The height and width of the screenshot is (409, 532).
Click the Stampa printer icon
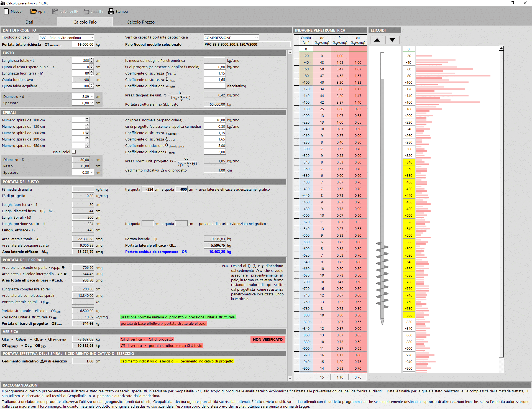[111, 11]
